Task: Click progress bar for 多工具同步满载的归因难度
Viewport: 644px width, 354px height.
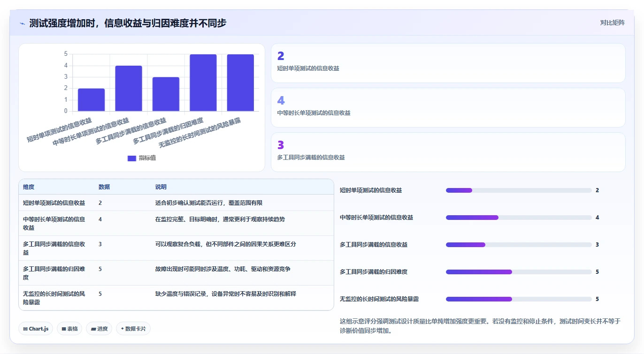Action: pyautogui.click(x=519, y=272)
